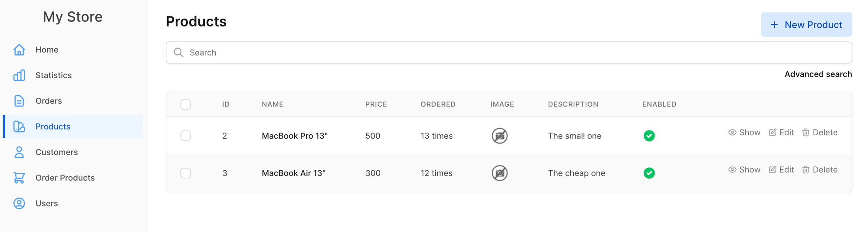Screen dimensions: 868x232
Task: Tick the select-all checkbox in table header
Action: [x=186, y=104]
